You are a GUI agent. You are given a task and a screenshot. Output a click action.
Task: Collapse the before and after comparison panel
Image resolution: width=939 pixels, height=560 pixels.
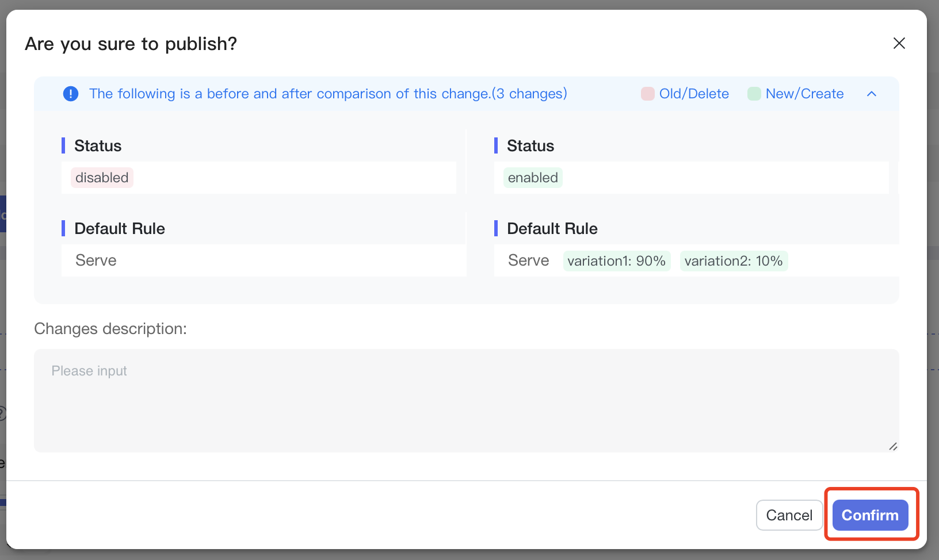pyautogui.click(x=872, y=94)
